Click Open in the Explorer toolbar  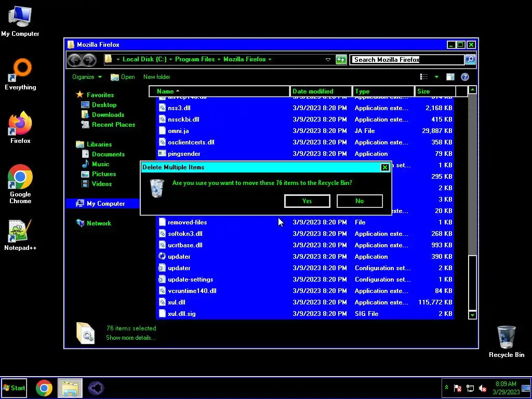[x=123, y=77]
